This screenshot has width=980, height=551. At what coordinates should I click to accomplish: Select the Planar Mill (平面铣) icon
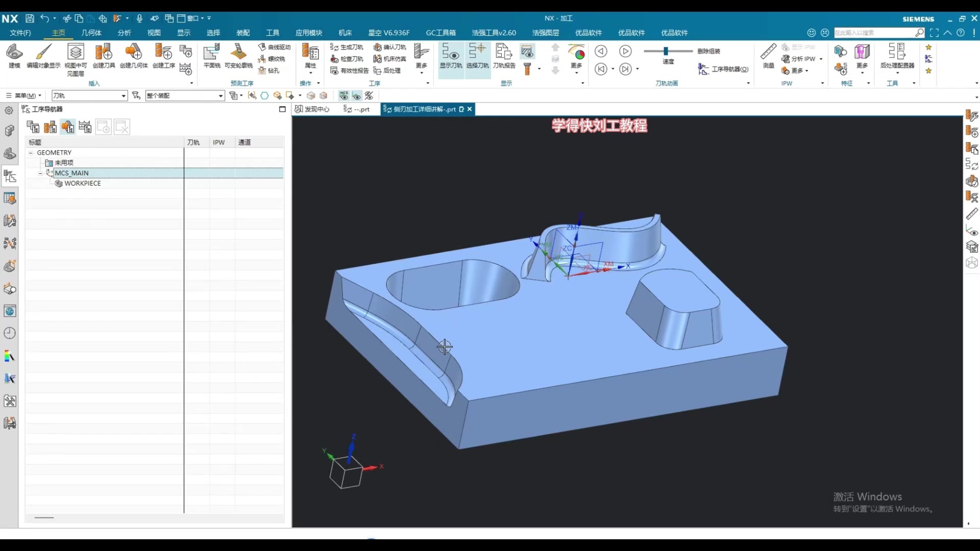point(211,53)
